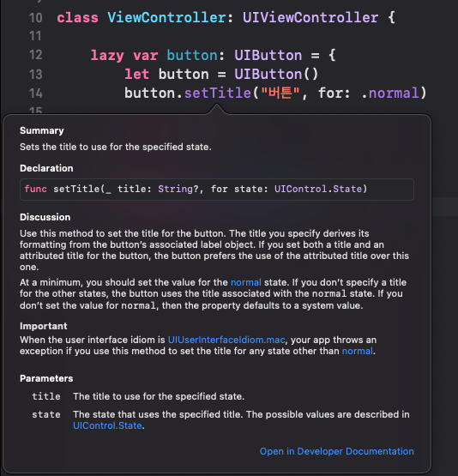Click UIControl.State type in the declaration
Screen dimensions: 458x476
[318, 189]
